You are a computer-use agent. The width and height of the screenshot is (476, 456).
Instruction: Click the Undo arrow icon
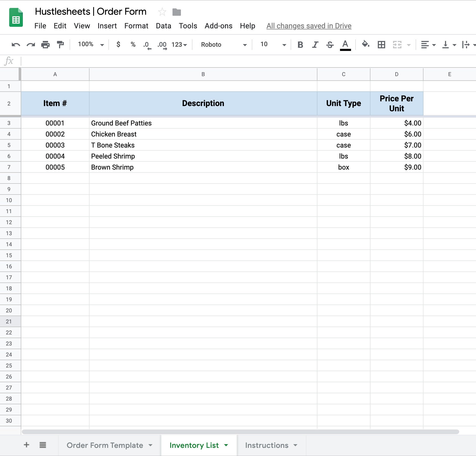(16, 45)
